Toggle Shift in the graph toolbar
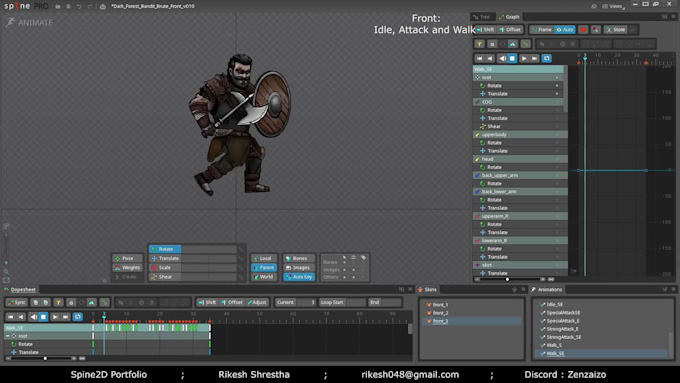This screenshot has width=680, height=383. [486, 29]
